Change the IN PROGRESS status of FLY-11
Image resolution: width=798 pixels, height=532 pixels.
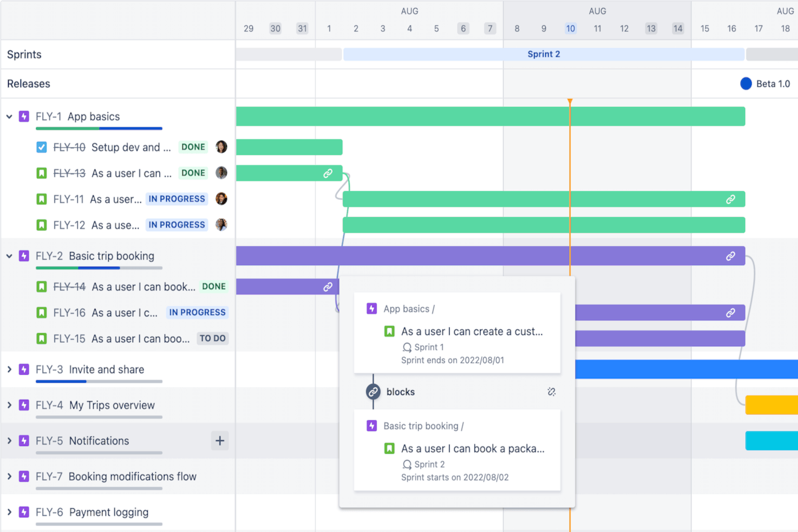click(177, 199)
